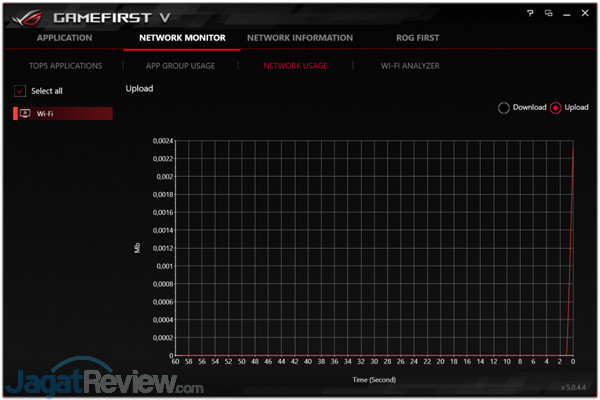The width and height of the screenshot is (600, 400).
Task: Open Wi-Fi Analyzer sub-tab
Action: coord(410,66)
